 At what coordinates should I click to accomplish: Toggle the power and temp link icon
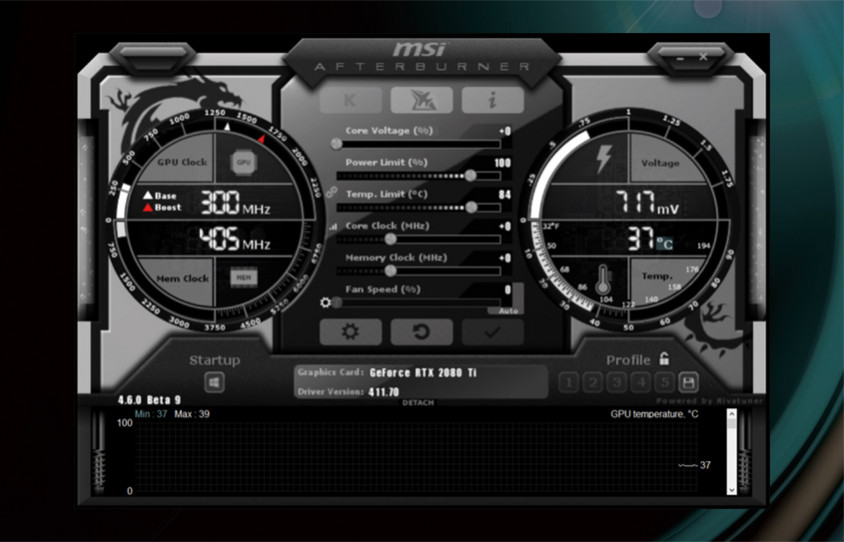[331, 192]
